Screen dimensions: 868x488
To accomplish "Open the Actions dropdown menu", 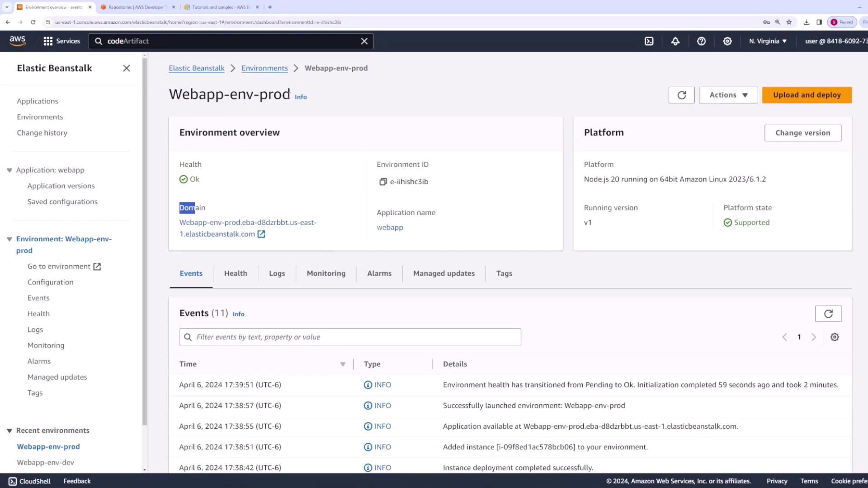I will coord(728,95).
